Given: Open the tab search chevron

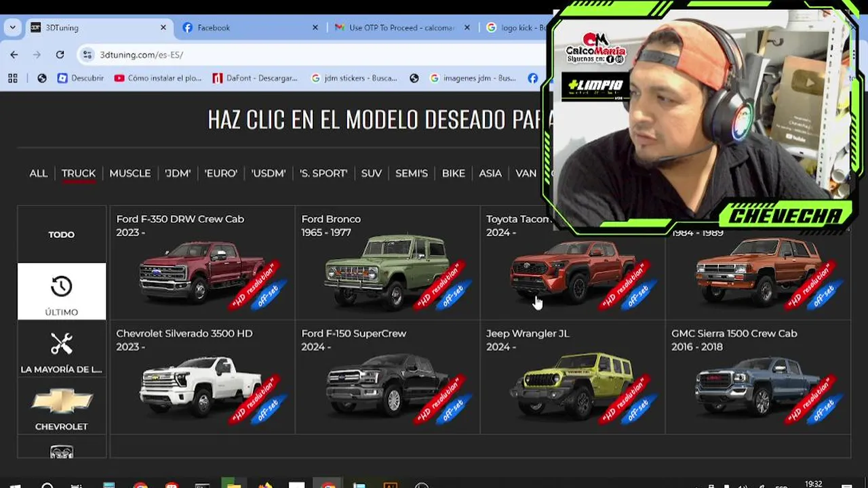Looking at the screenshot, I should coord(12,28).
